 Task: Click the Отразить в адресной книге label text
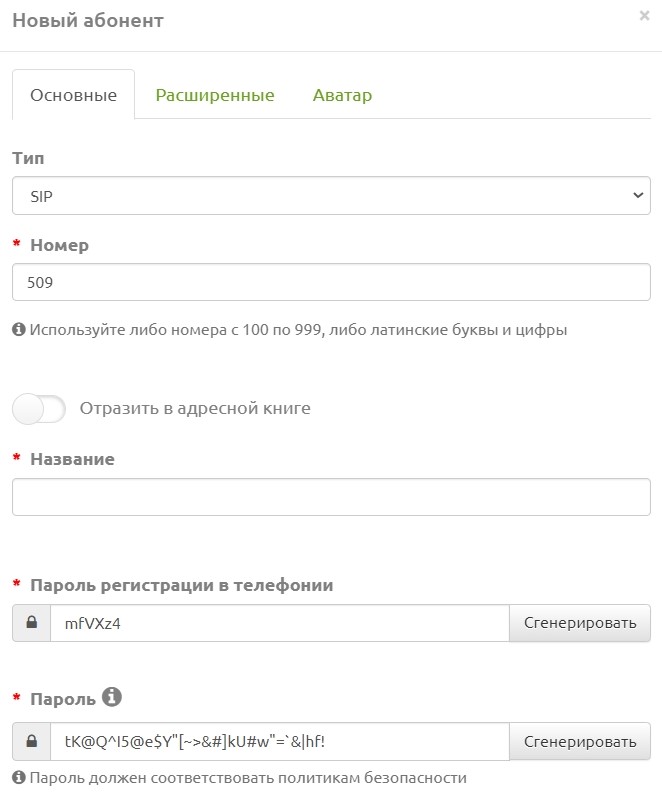195,408
